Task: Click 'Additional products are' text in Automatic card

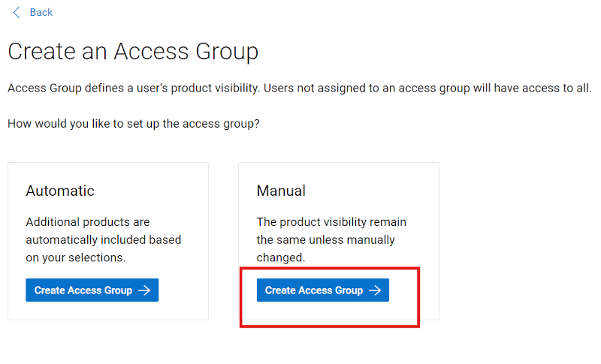Action: (88, 222)
